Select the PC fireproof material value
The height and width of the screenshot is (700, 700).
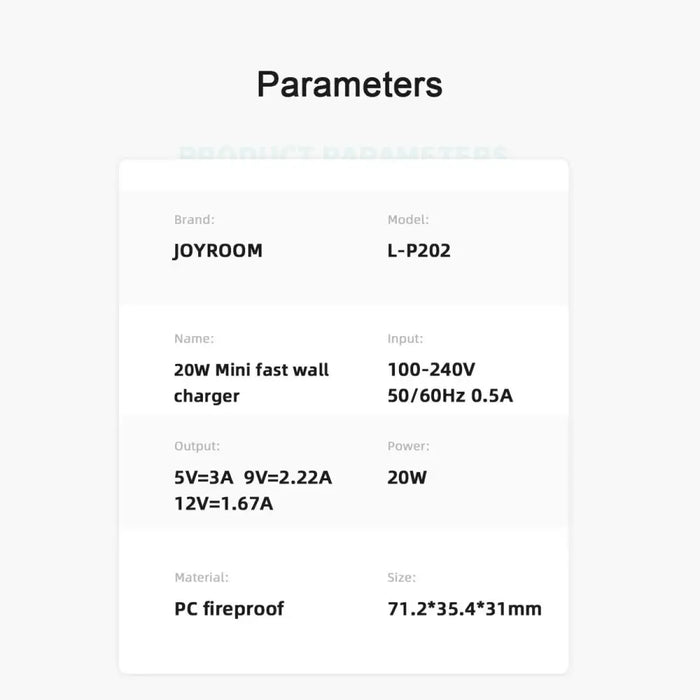point(229,608)
